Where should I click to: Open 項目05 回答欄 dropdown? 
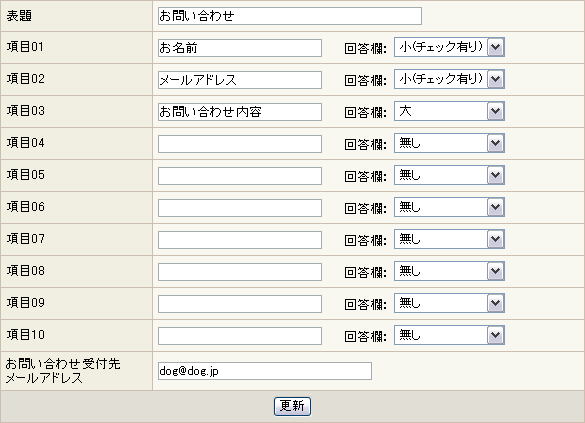click(449, 175)
